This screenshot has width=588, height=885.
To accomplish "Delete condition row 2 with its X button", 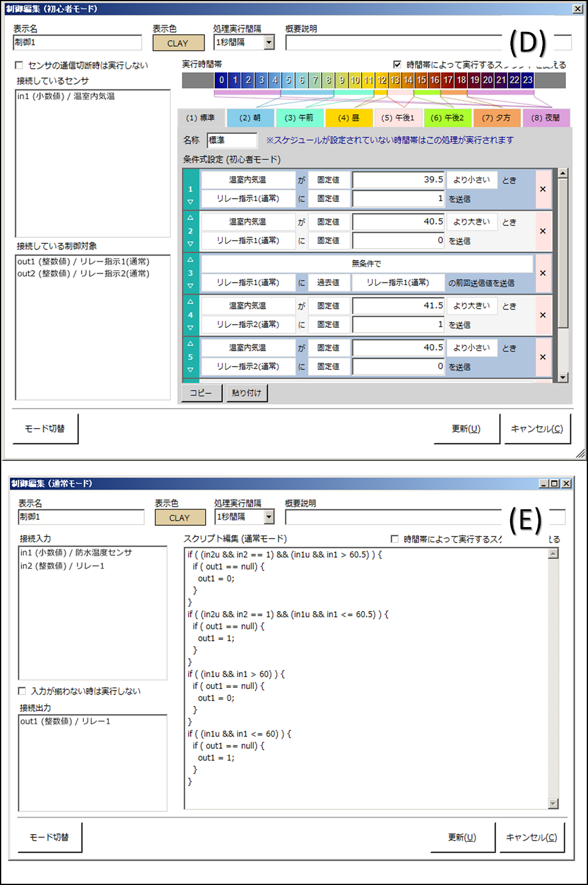I will tap(543, 231).
